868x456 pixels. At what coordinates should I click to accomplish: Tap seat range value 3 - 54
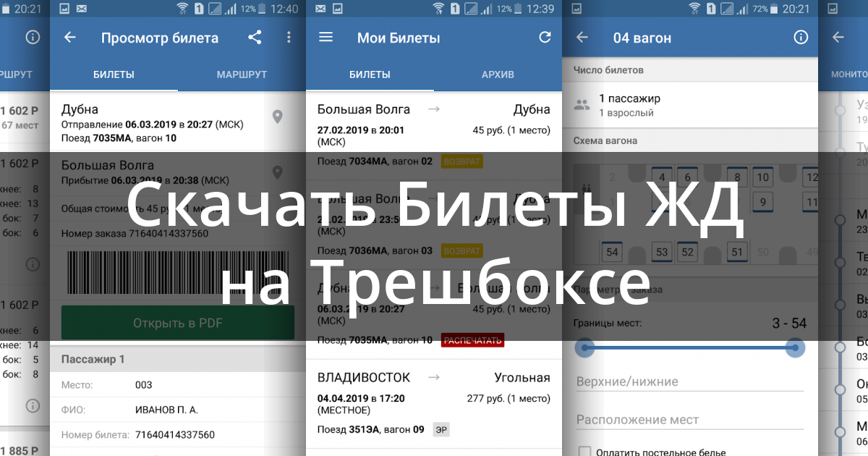pos(789,323)
